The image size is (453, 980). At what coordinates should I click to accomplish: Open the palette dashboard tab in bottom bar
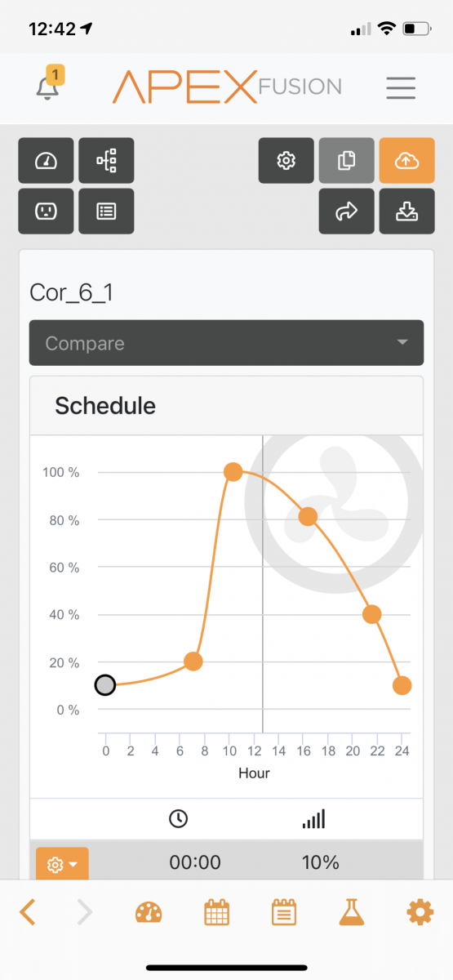pos(149,911)
